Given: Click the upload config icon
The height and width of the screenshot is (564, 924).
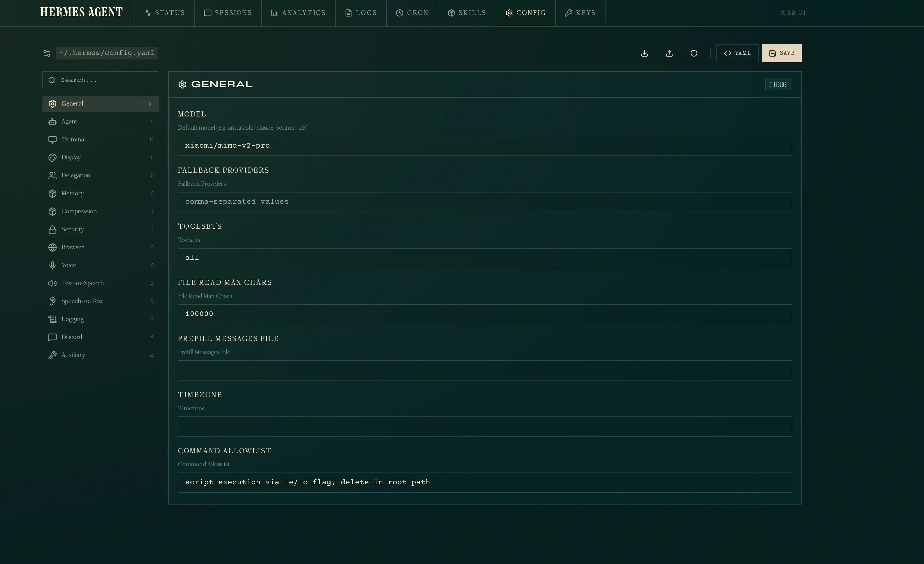Looking at the screenshot, I should coord(669,53).
